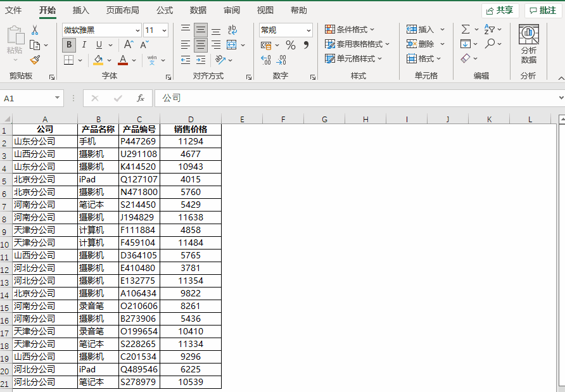This screenshot has width=565, height=392.
Task: Click the Copy icon
Action: (x=35, y=45)
